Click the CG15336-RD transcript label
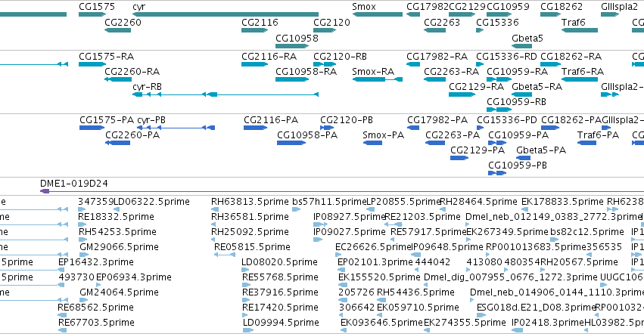This screenshot has height=334, width=644. point(506,56)
